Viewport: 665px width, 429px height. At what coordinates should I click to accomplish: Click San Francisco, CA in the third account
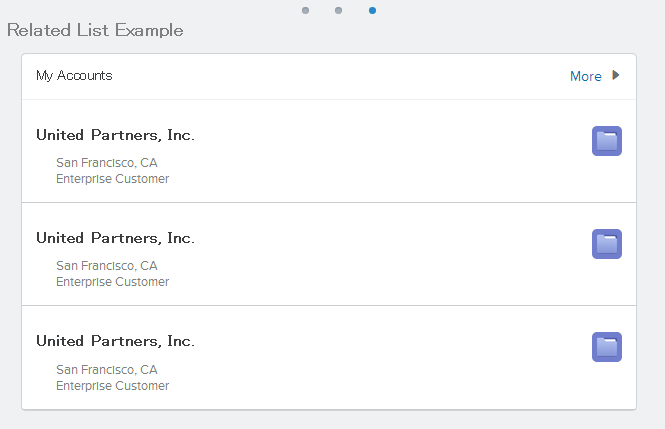(x=107, y=369)
